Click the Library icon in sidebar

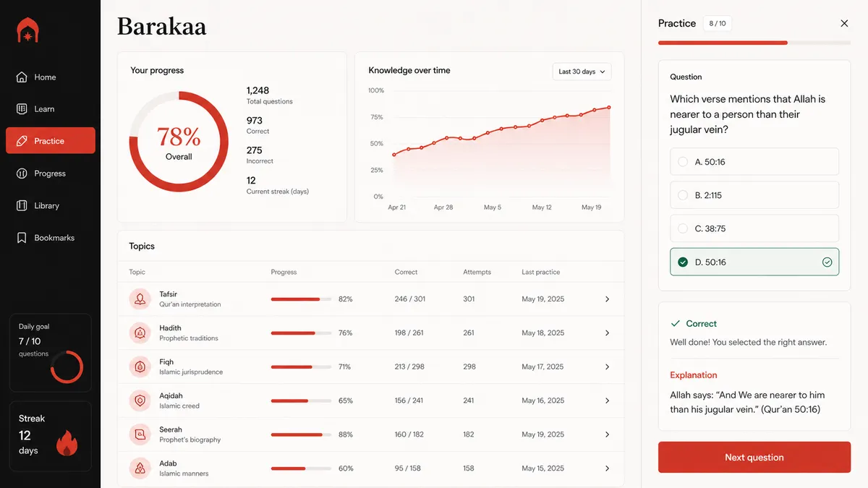pyautogui.click(x=22, y=205)
